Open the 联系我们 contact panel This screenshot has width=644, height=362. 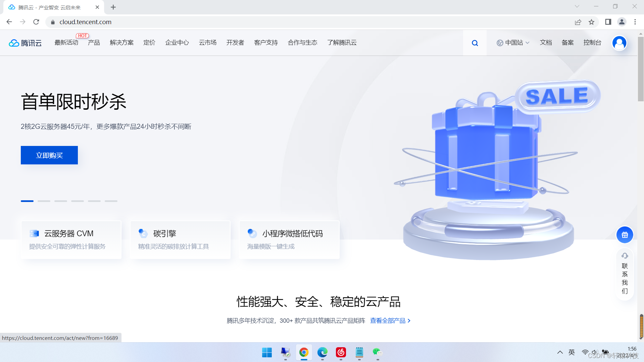tap(624, 274)
